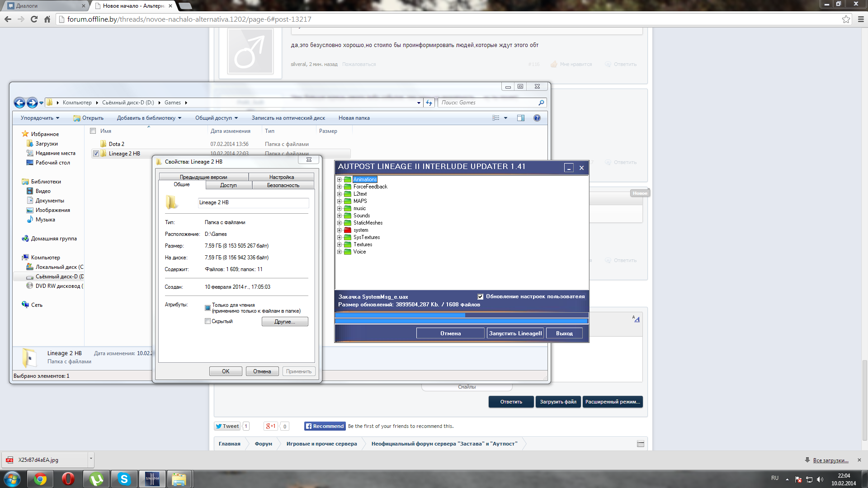
Task: Uncheck the Lineage 2 HB row checkbox
Action: (96, 154)
